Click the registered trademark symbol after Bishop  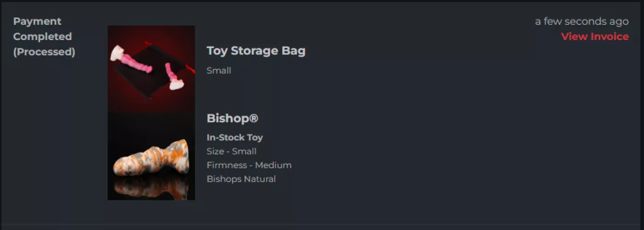pyautogui.click(x=253, y=118)
